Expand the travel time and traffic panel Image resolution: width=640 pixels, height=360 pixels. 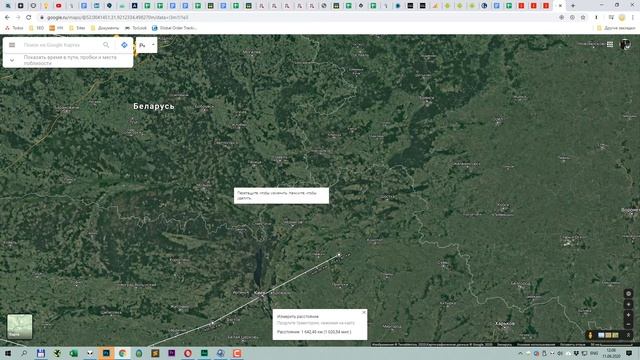68,60
